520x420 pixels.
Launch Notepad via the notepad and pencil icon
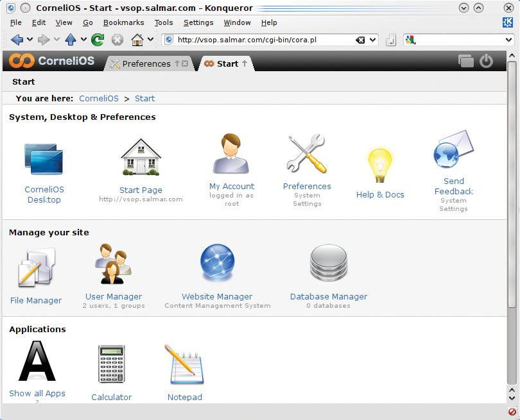point(185,364)
